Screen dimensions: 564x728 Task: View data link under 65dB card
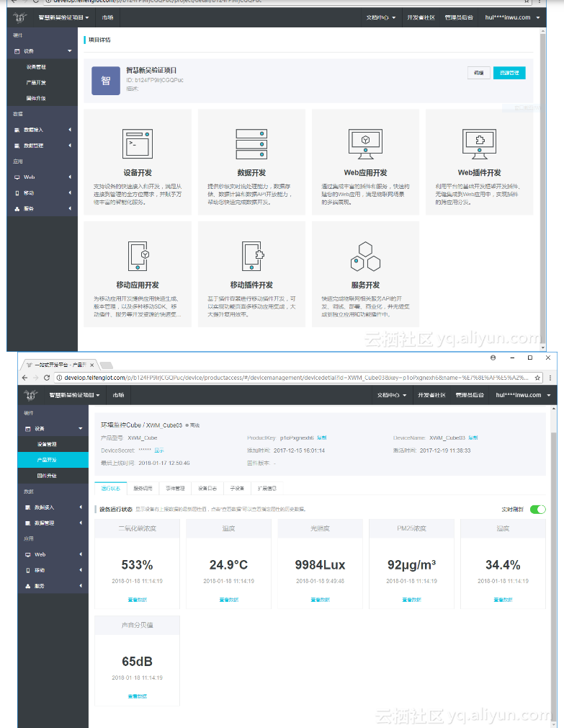point(138,696)
